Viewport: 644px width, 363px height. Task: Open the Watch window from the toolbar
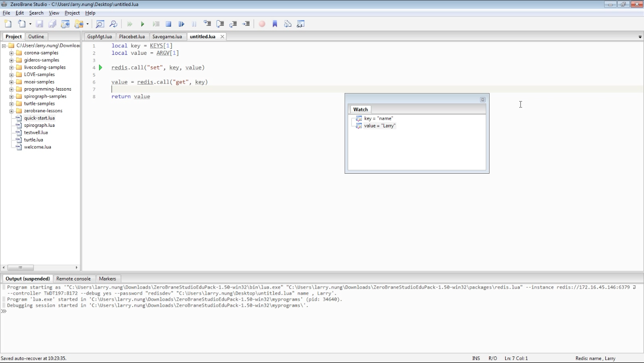(x=301, y=24)
